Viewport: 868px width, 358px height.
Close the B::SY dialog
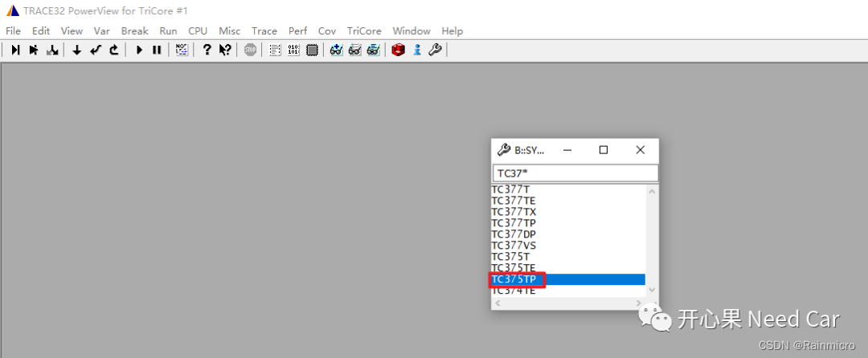(640, 150)
